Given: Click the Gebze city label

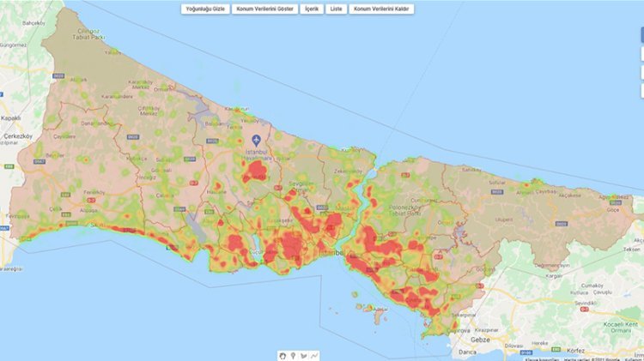Looking at the screenshot, I should pos(480,340).
